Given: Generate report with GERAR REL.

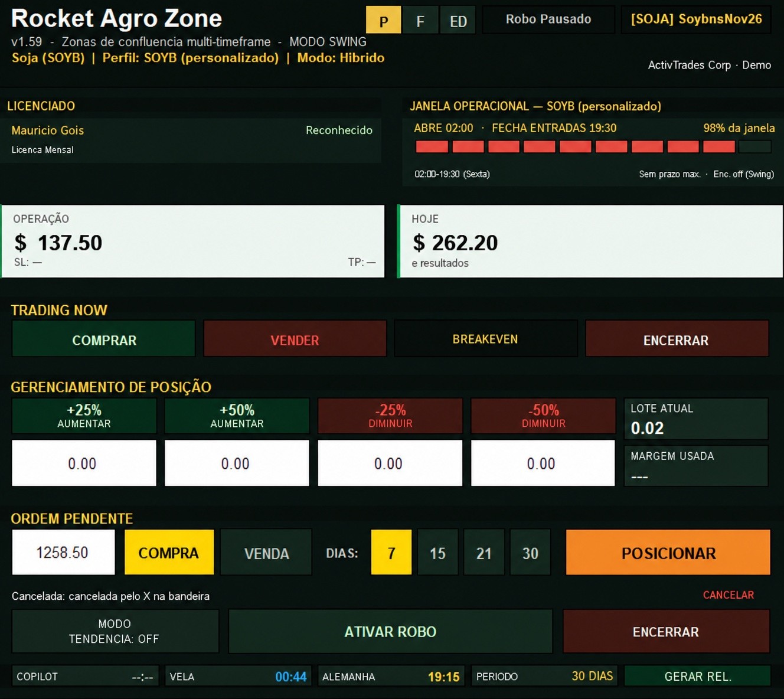Looking at the screenshot, I should 698,676.
